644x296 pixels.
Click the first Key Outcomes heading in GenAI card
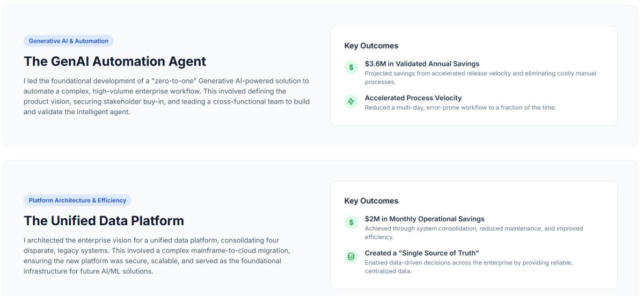(x=371, y=46)
